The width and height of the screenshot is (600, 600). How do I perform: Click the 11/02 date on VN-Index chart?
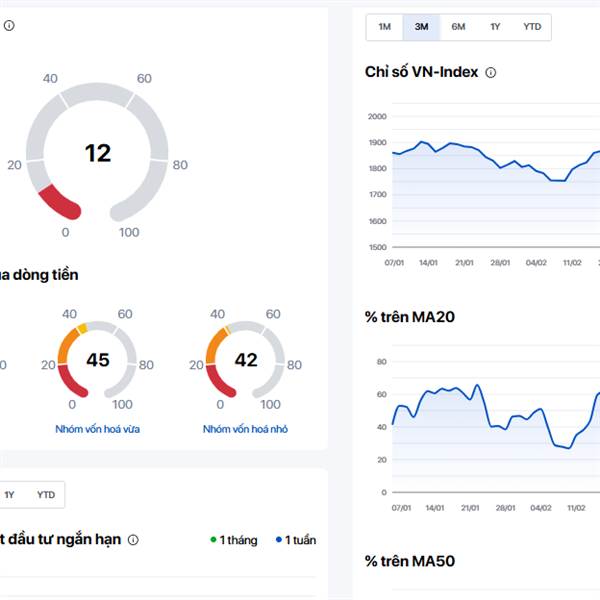[572, 263]
